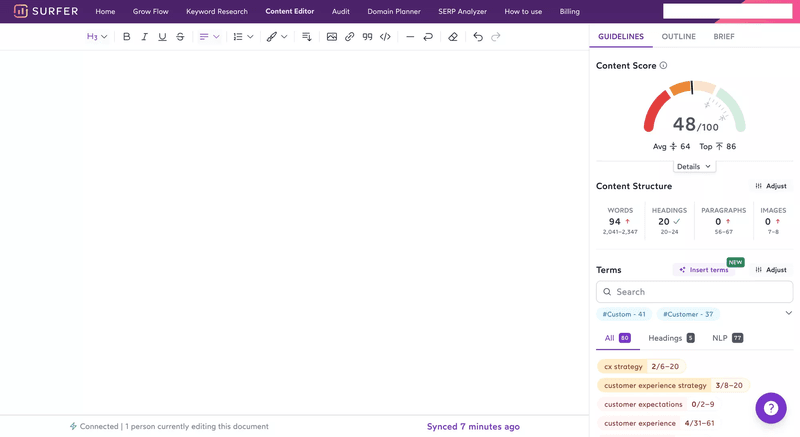Expand the term hashtag filters chevron
The image size is (800, 437).
788,314
